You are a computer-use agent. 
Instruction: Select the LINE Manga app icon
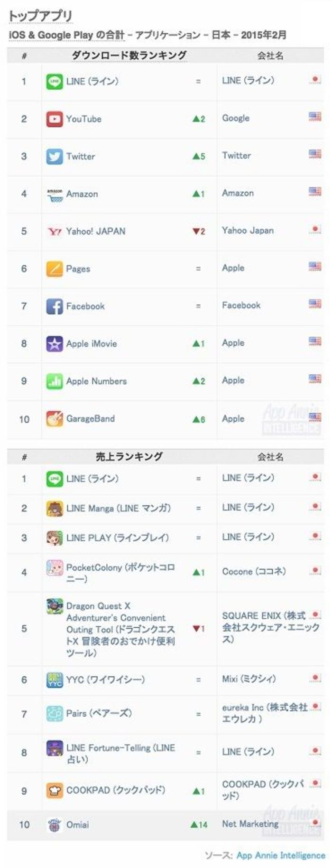coord(54,509)
